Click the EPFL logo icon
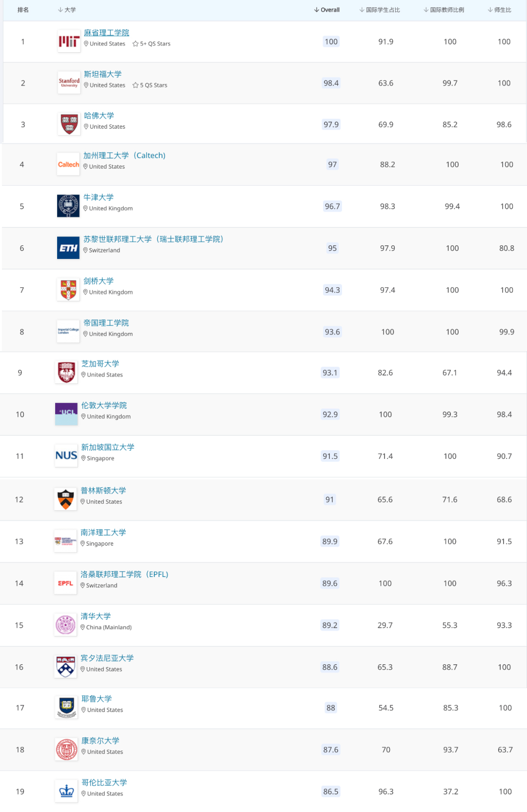Image resolution: width=527 pixels, height=812 pixels. [x=66, y=583]
